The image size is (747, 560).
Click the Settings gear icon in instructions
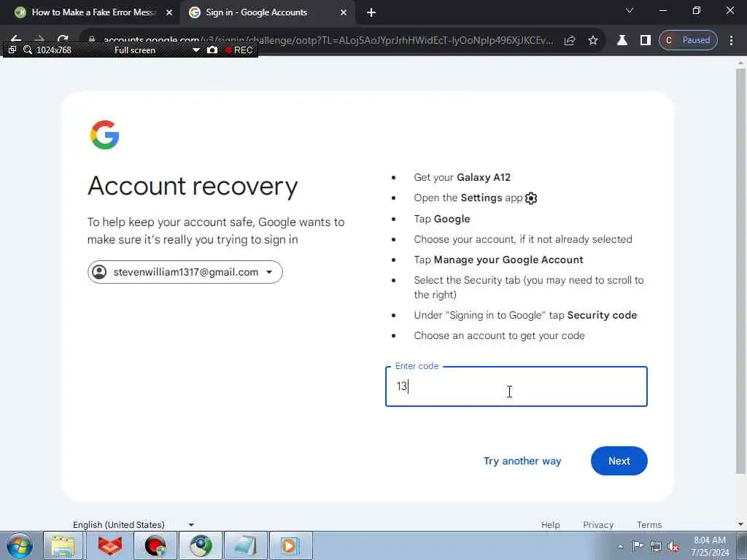[x=531, y=198]
